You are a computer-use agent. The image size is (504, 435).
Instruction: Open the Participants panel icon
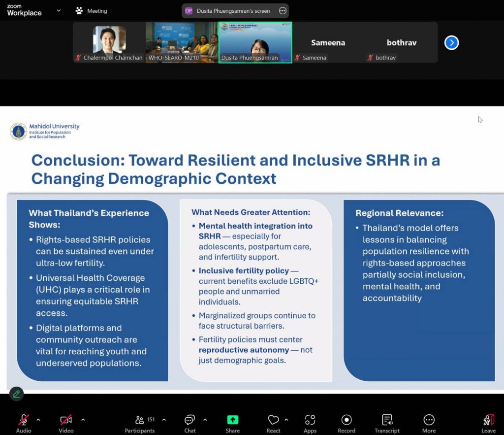140,420
